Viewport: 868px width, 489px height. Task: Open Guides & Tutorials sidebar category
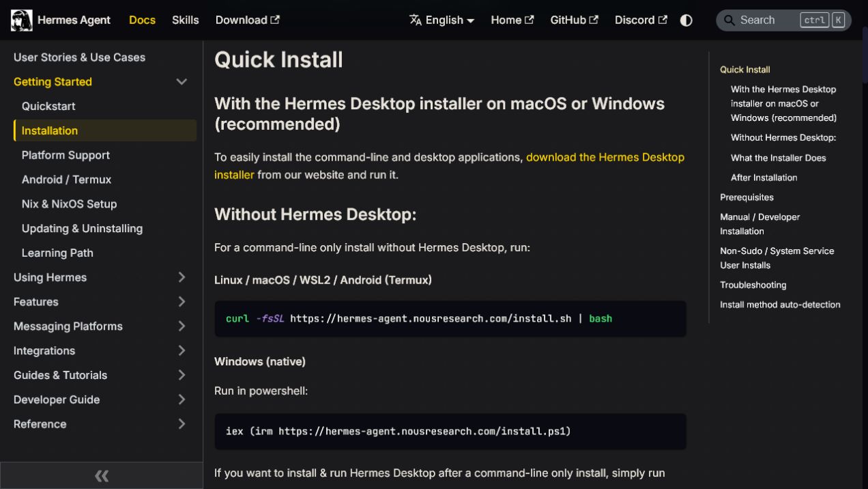[60, 375]
